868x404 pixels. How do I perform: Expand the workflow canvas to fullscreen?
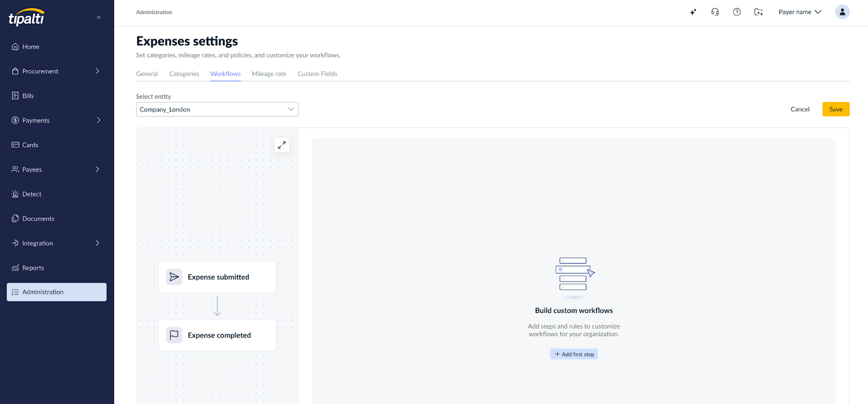click(282, 145)
